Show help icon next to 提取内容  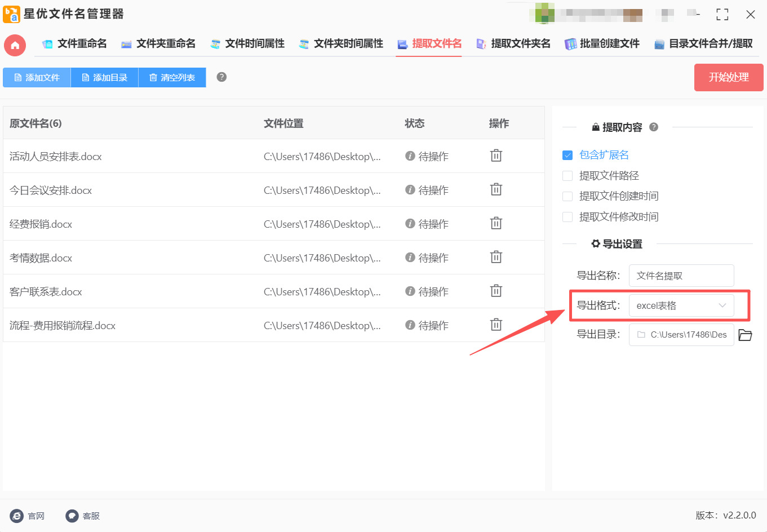[x=654, y=127]
